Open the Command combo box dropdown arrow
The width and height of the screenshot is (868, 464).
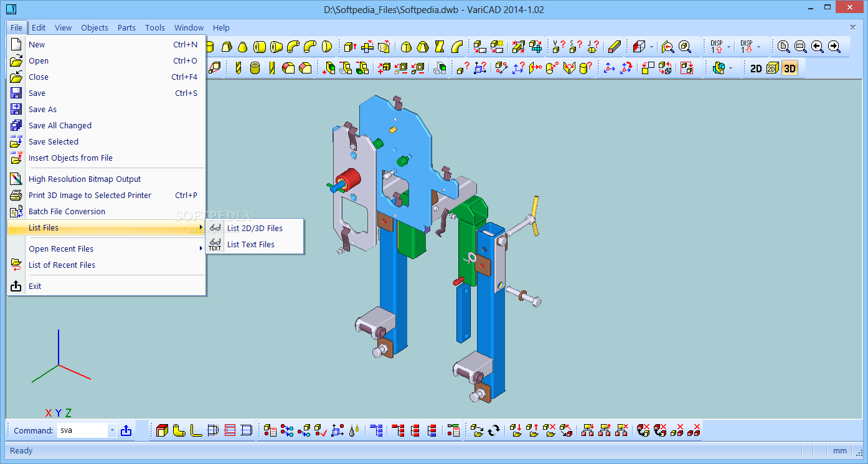click(x=112, y=430)
